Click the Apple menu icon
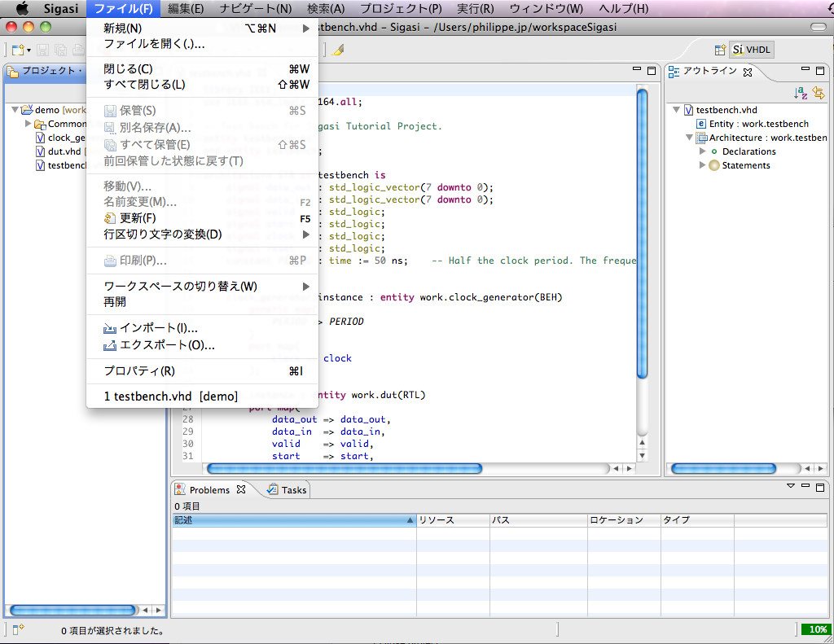 [x=22, y=8]
